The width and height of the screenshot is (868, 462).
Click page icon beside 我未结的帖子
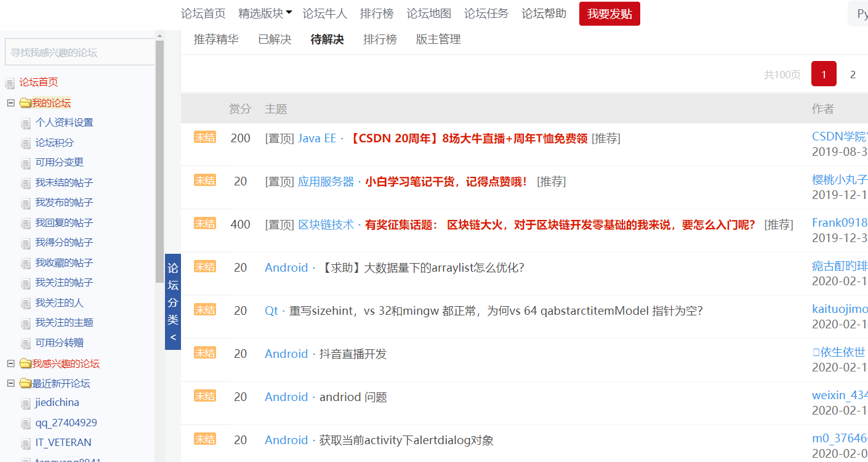coord(25,184)
